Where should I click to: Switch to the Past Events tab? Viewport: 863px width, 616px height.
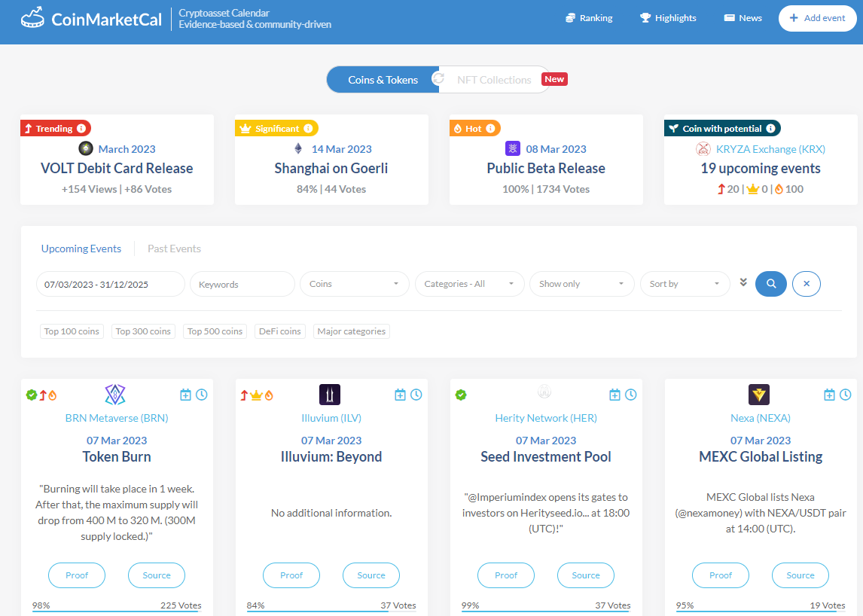pos(174,249)
